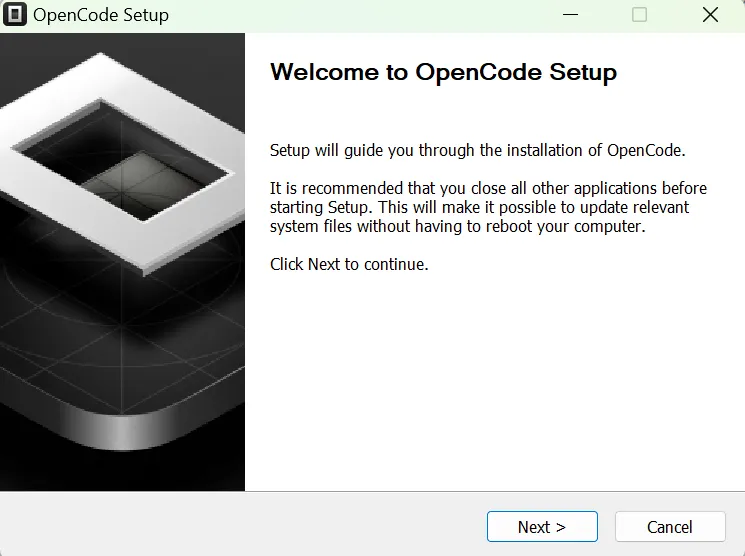This screenshot has width=745, height=556.
Task: Click the 'OpenCode Setup' window title text
Action: (x=101, y=15)
